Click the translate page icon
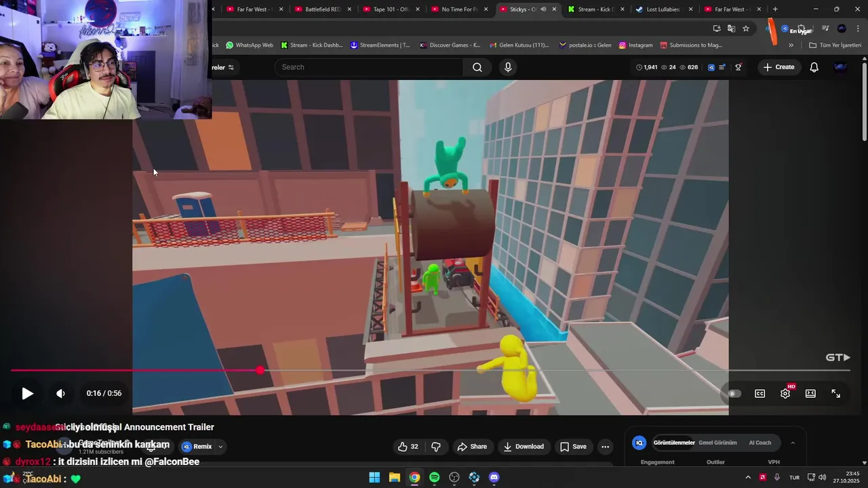 [x=731, y=28]
